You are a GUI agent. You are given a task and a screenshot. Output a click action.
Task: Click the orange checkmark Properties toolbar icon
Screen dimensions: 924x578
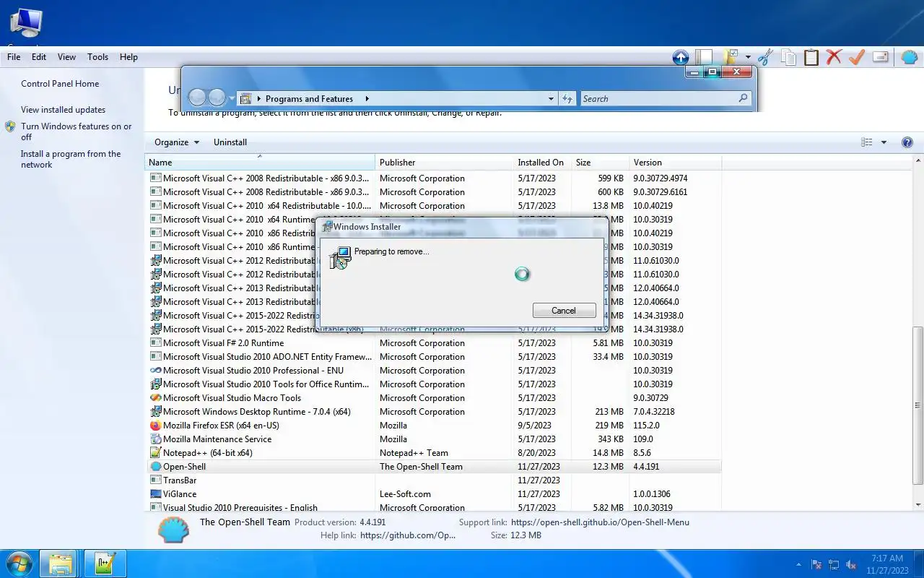[857, 57]
